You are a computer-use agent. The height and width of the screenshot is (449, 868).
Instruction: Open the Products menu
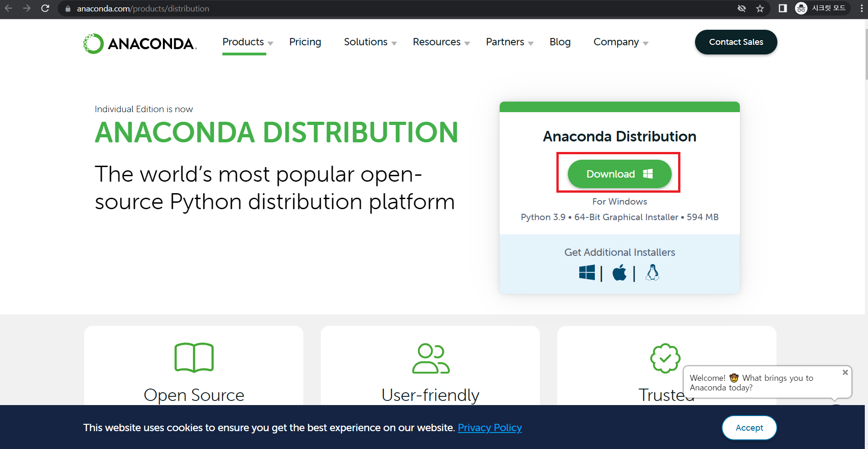(243, 42)
